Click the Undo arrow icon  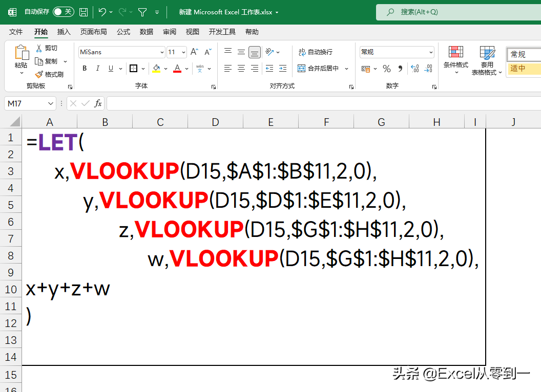coord(102,12)
